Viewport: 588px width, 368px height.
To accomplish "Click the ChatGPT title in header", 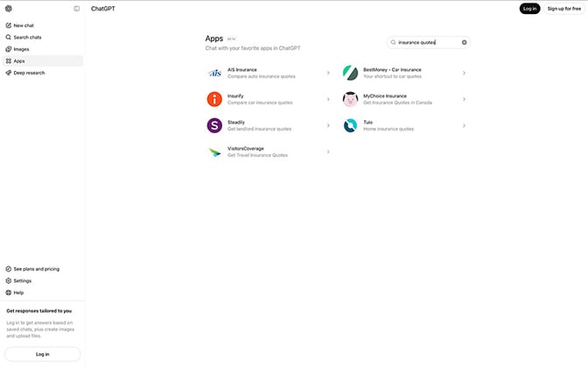I will coord(102,9).
